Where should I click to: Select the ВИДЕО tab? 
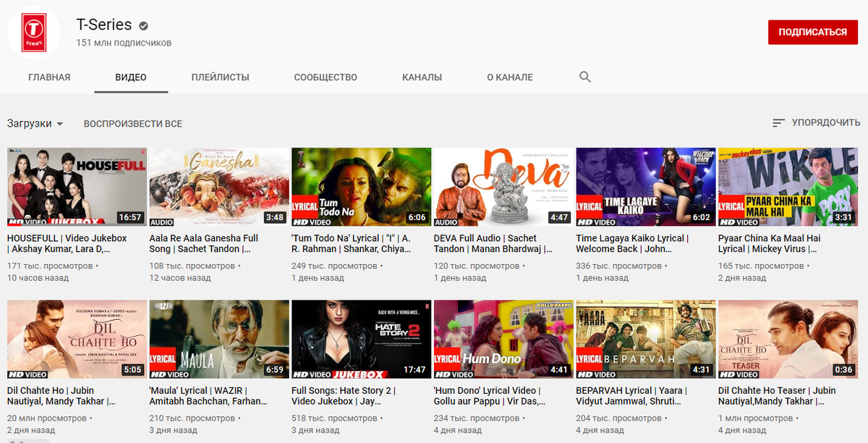click(x=131, y=77)
